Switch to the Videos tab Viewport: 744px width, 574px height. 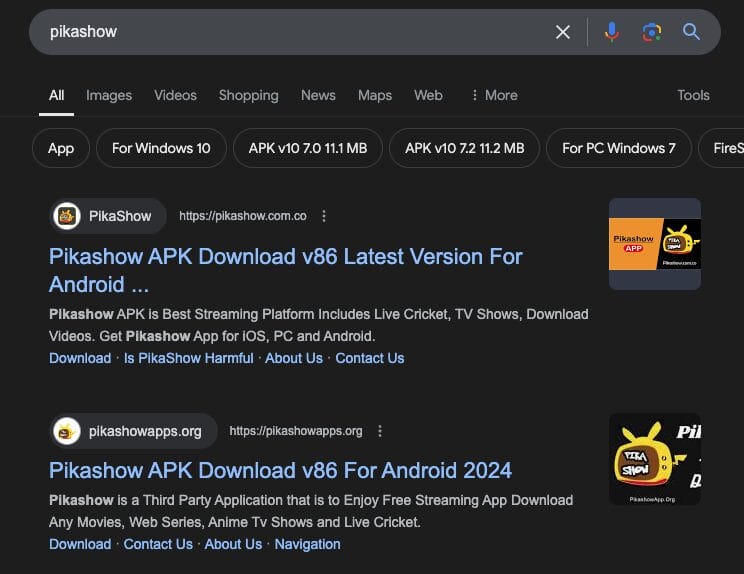coord(175,95)
